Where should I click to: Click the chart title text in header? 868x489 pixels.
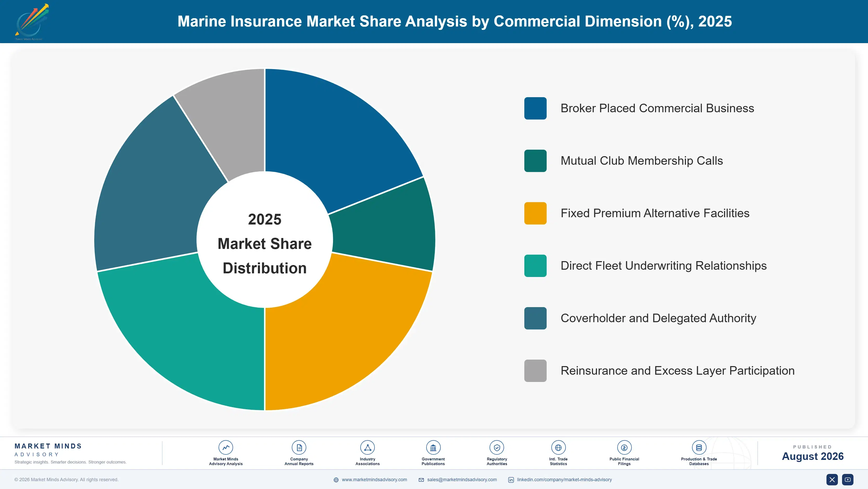point(455,21)
